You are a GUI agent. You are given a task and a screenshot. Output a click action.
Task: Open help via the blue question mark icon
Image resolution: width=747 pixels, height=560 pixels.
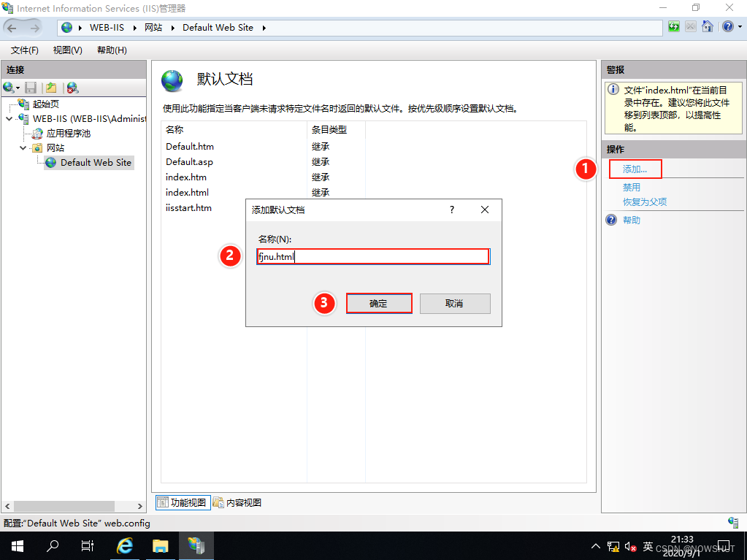pyautogui.click(x=727, y=26)
